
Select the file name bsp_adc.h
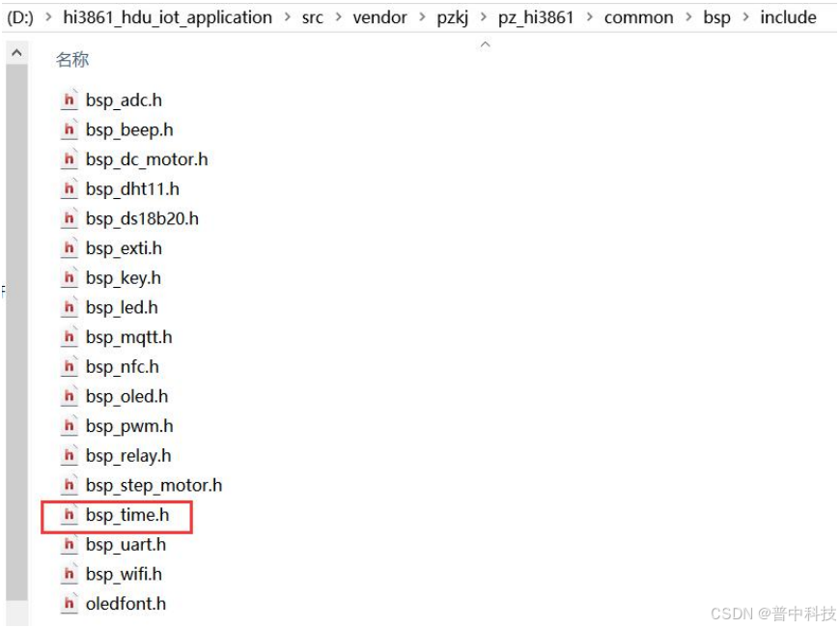pos(124,100)
